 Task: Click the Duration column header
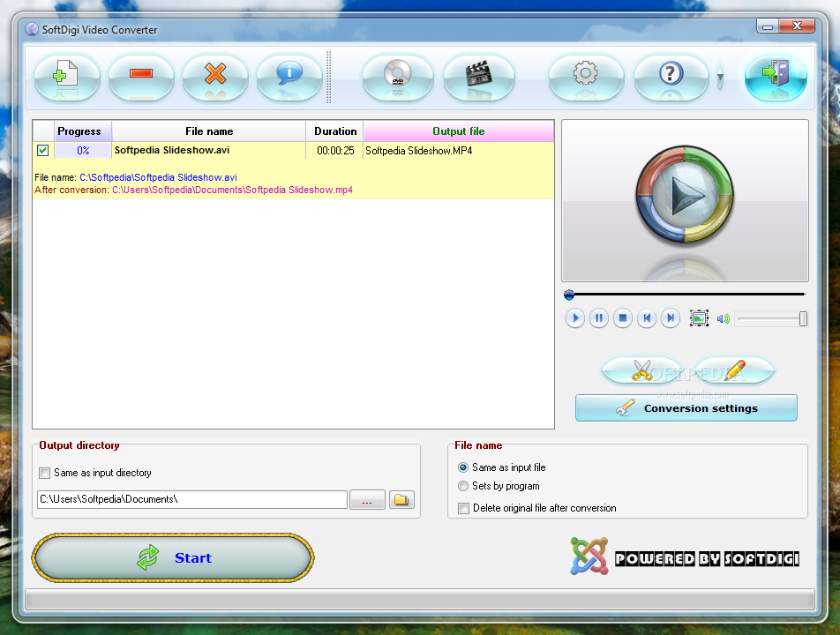point(335,131)
